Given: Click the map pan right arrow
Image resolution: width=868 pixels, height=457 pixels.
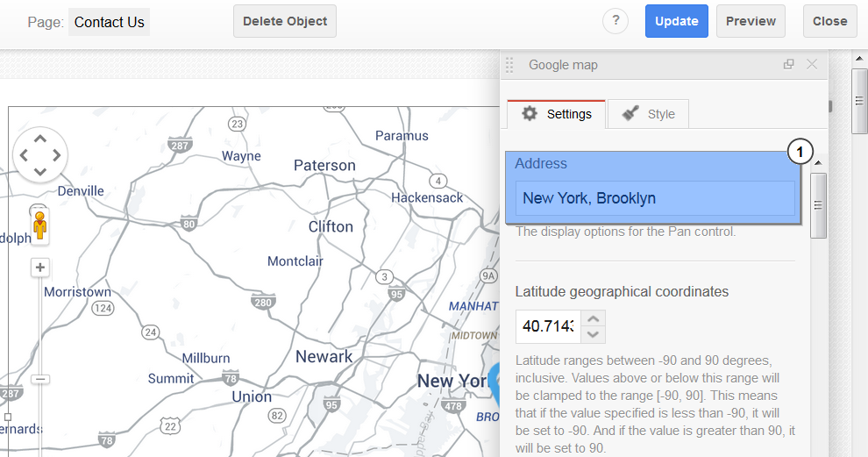Looking at the screenshot, I should (56, 155).
